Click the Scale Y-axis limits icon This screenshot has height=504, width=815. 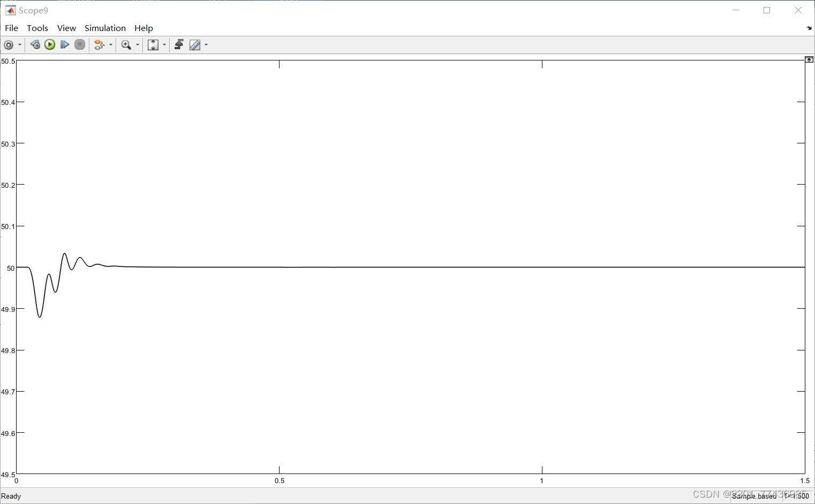[153, 45]
